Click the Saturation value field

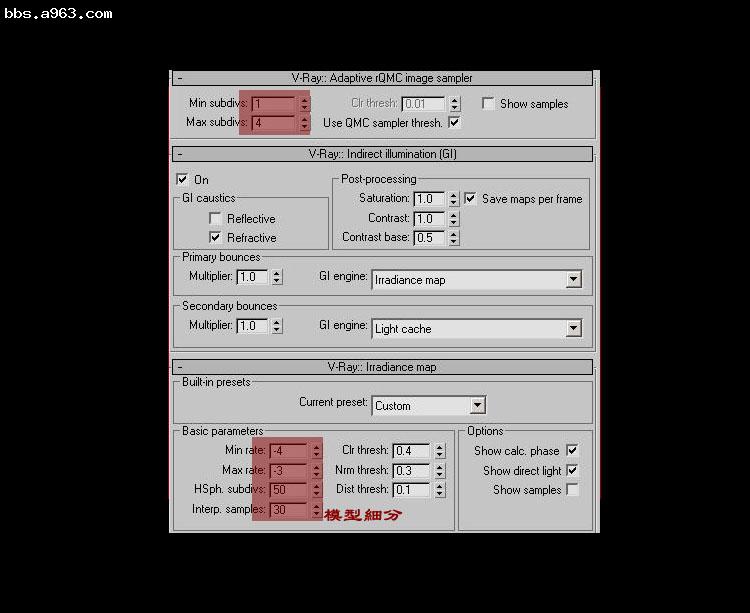429,199
